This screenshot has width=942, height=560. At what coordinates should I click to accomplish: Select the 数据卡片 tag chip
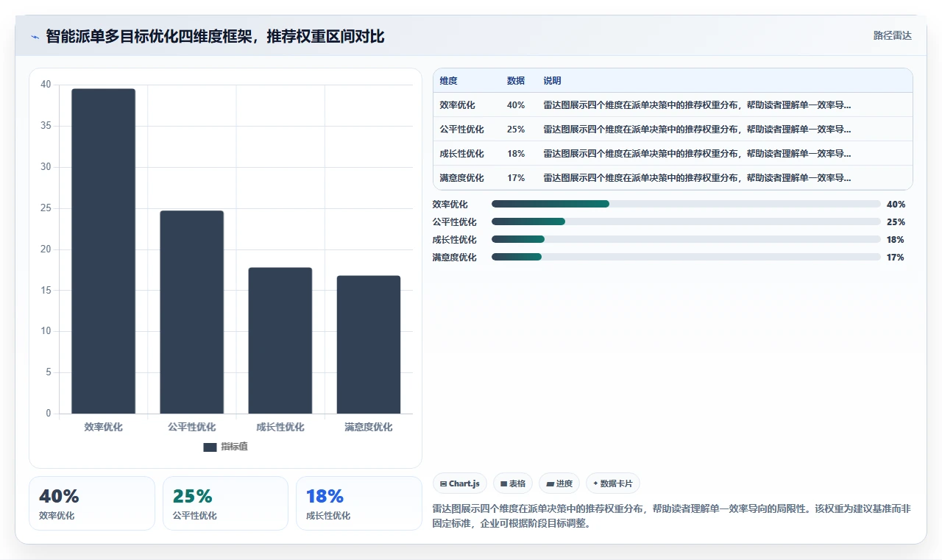613,483
